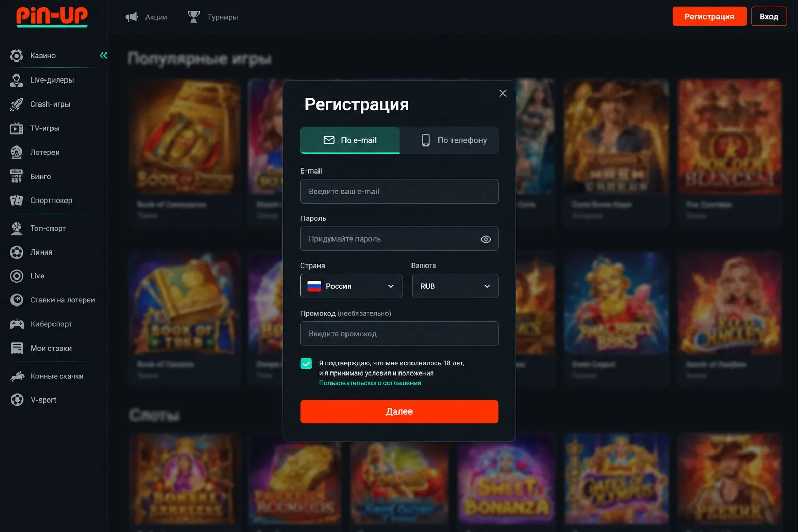Image resolution: width=798 pixels, height=532 pixels.
Task: Collapse the sidebar with double chevron
Action: tap(103, 56)
